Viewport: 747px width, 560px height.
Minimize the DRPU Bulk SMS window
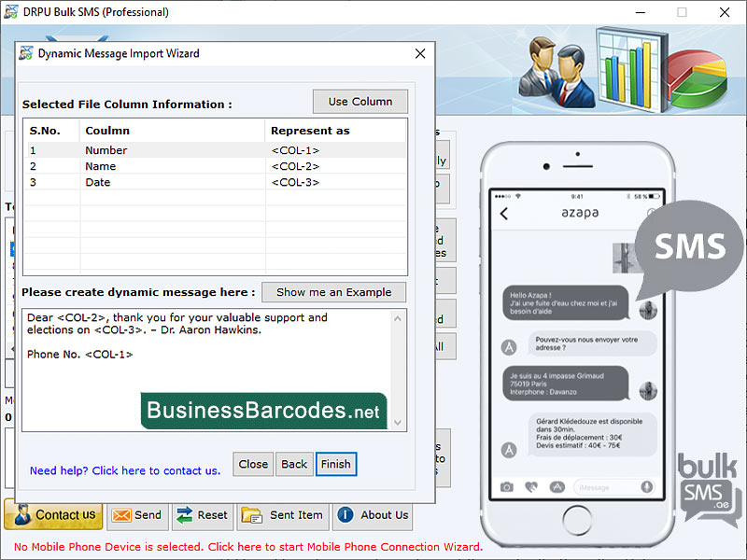pyautogui.click(x=641, y=12)
